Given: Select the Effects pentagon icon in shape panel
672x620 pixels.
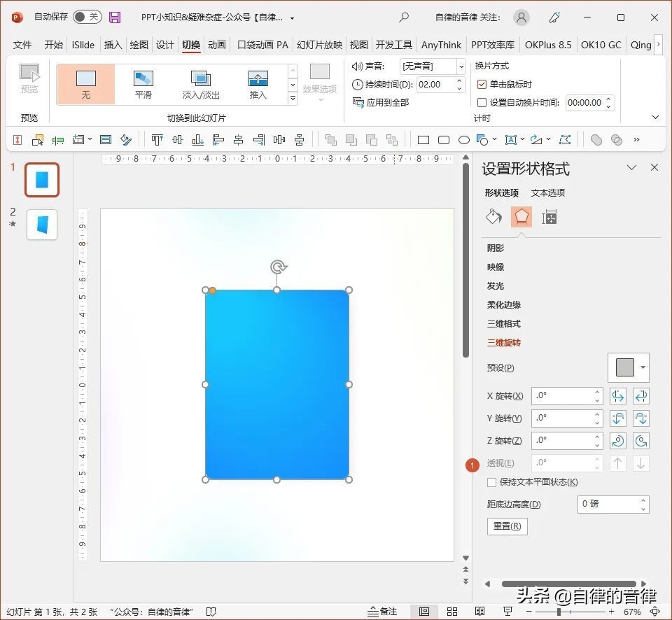Looking at the screenshot, I should (521, 217).
